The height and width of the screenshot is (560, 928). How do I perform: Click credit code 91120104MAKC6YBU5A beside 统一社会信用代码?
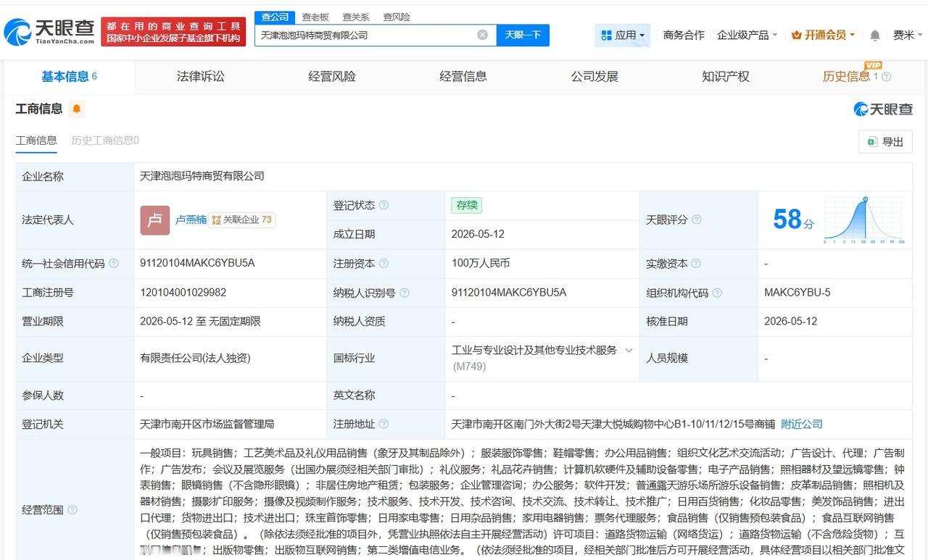click(197, 264)
